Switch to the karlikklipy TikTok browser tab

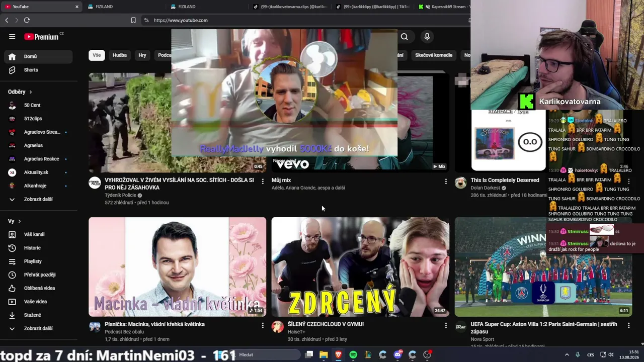click(x=373, y=7)
